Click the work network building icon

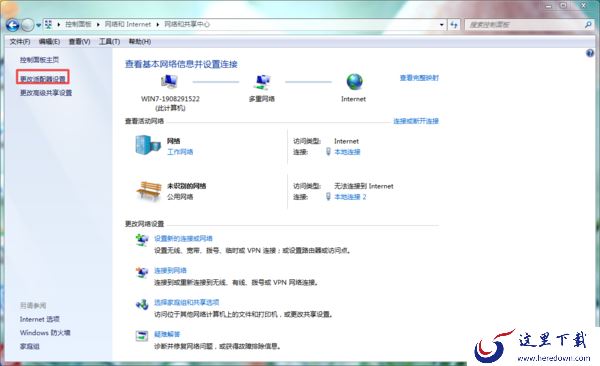(148, 145)
